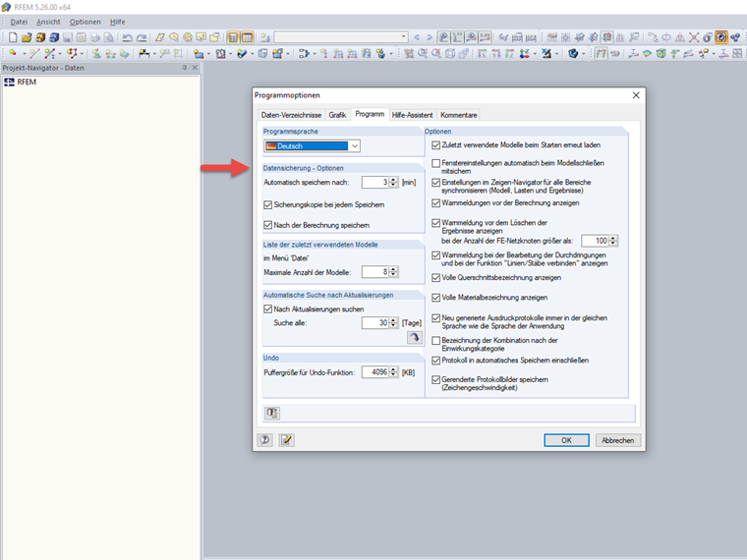Click the check for updates now icon
747x560 pixels.
pyautogui.click(x=415, y=337)
